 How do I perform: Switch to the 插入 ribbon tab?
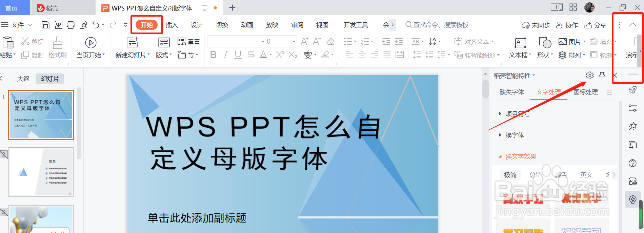pyautogui.click(x=172, y=25)
